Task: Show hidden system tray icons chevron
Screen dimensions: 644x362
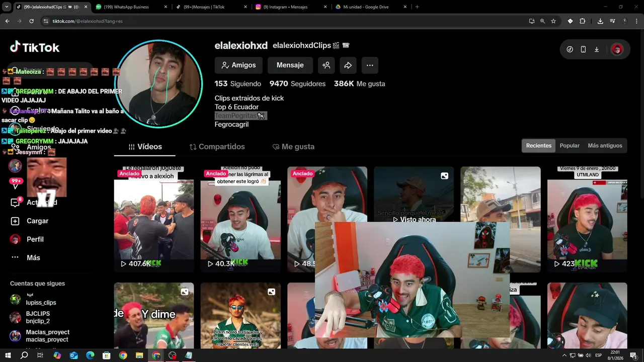Action: 565,355
